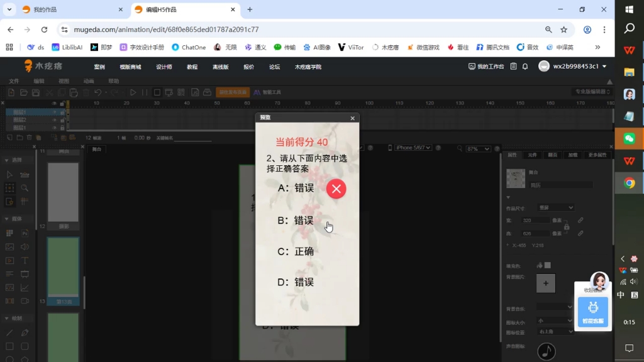The image size is (644, 362).
Task: Open the 87% zoom dropdown
Action: click(478, 148)
